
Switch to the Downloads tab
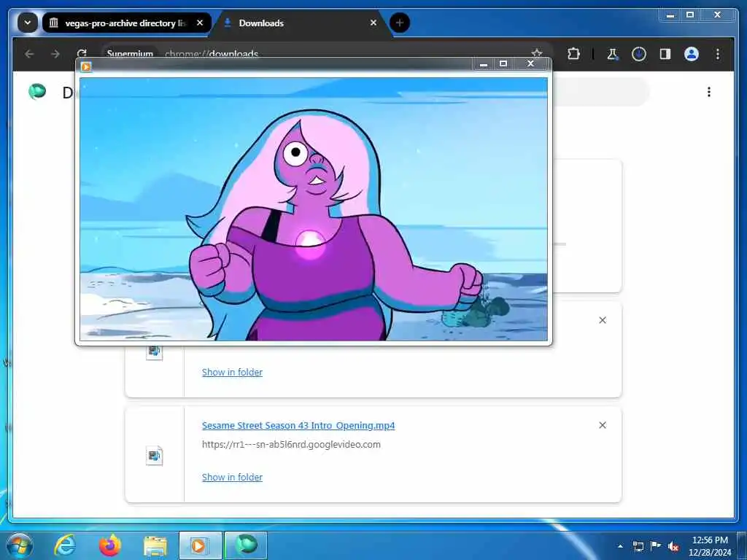click(301, 23)
